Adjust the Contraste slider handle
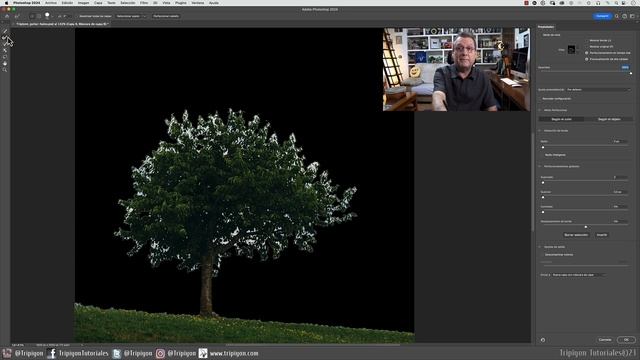640x360 pixels. (x=543, y=212)
